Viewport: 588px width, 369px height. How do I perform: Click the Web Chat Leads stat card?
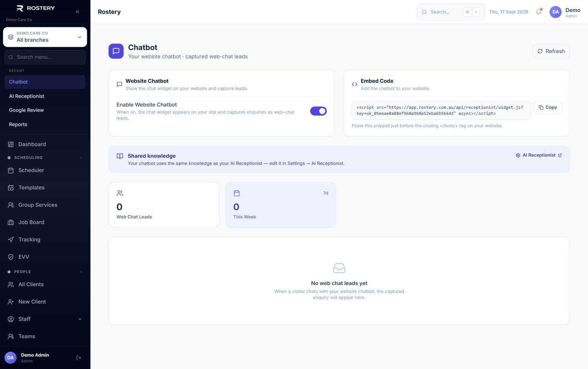coord(164,205)
